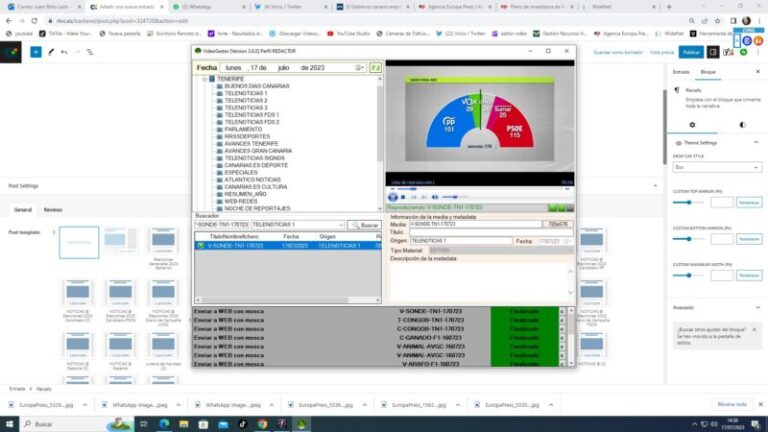
Task: Open the block settings gear tab
Action: (692, 125)
